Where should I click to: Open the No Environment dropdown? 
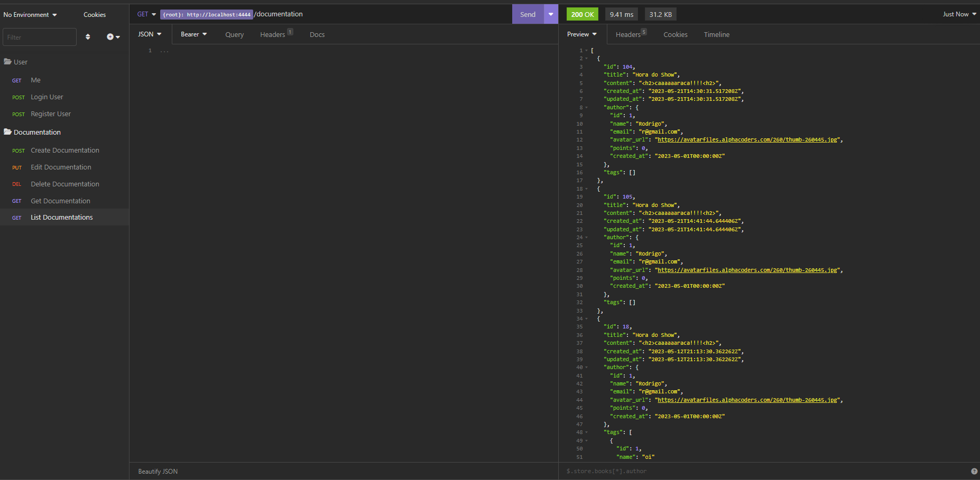click(x=29, y=14)
